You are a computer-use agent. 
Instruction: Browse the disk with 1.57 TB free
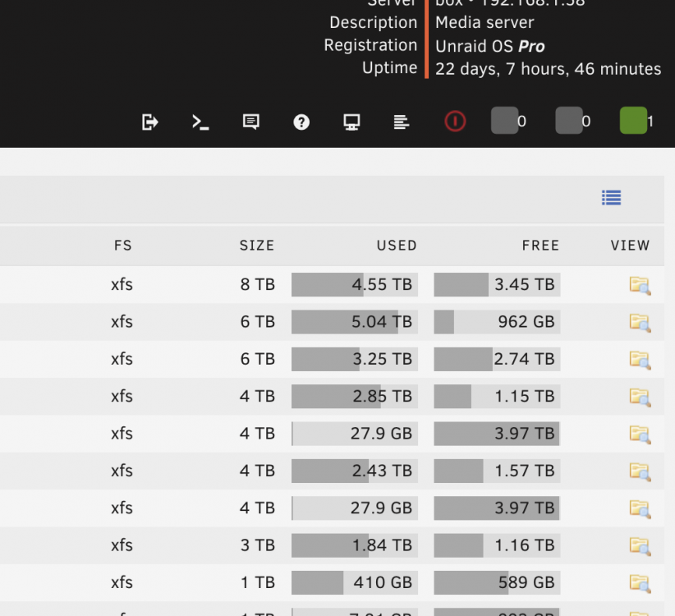(x=640, y=471)
